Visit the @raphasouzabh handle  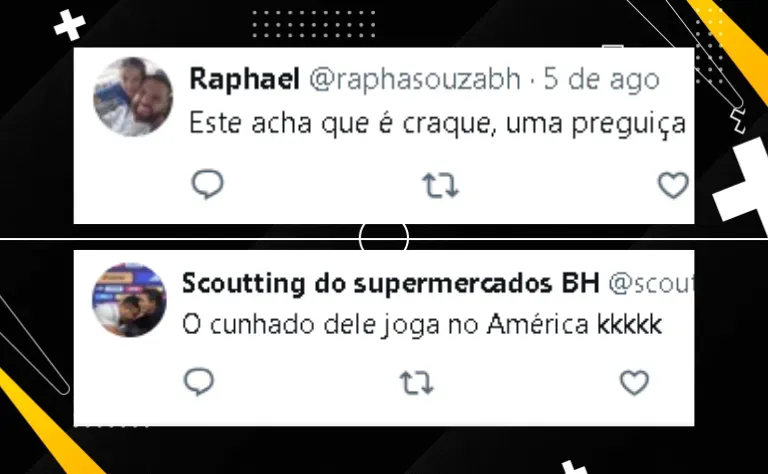pyautogui.click(x=415, y=79)
